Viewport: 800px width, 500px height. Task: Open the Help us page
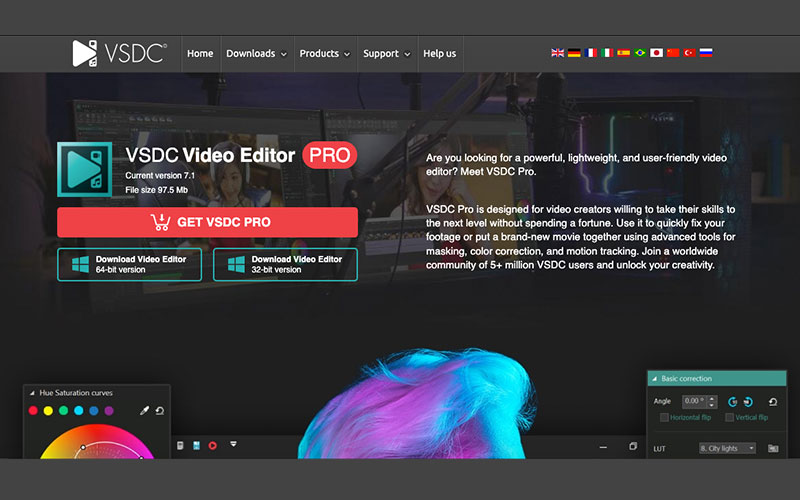440,54
